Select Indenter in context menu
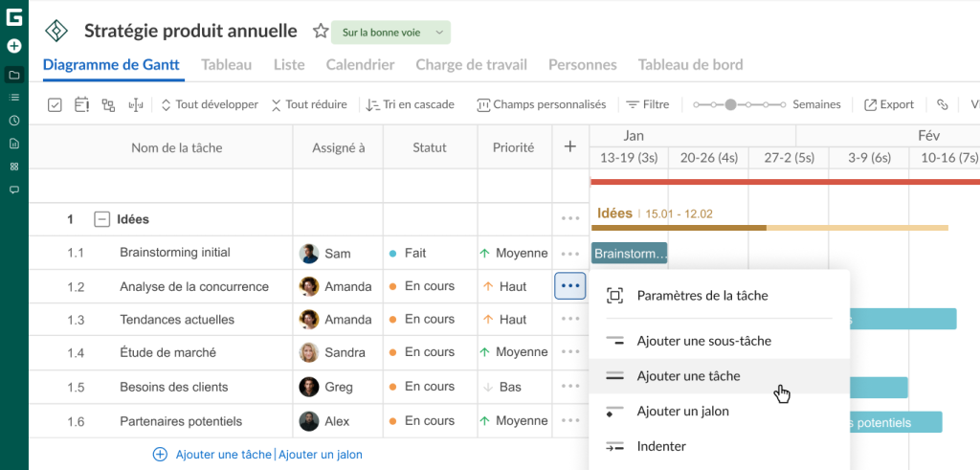Image resolution: width=980 pixels, height=470 pixels. tap(720, 446)
